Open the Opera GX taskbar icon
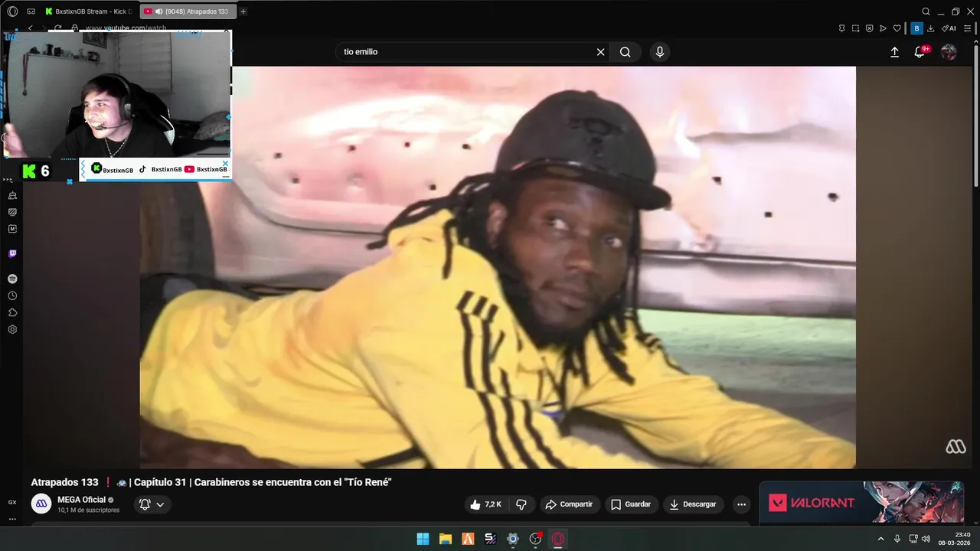The width and height of the screenshot is (980, 551). [x=558, y=539]
